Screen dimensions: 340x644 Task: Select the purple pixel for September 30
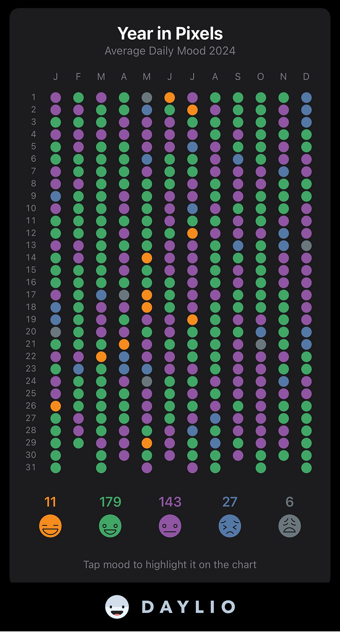[238, 455]
